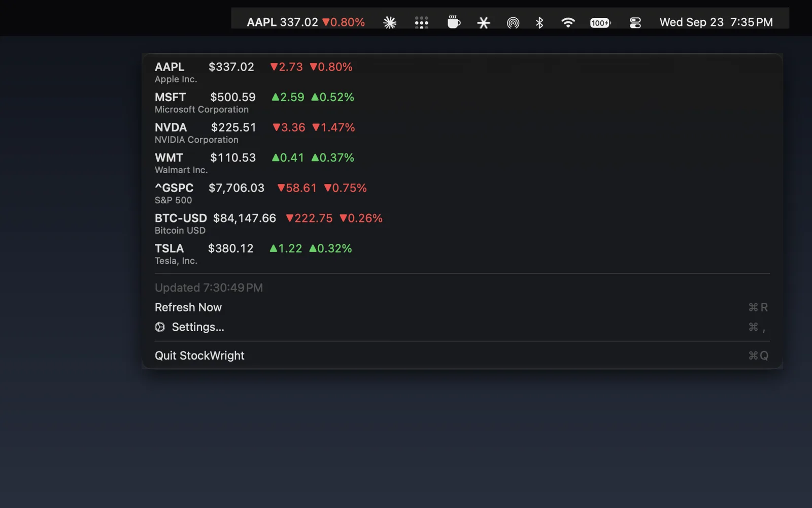
Task: Open the Wi-Fi status icon
Action: coord(568,22)
